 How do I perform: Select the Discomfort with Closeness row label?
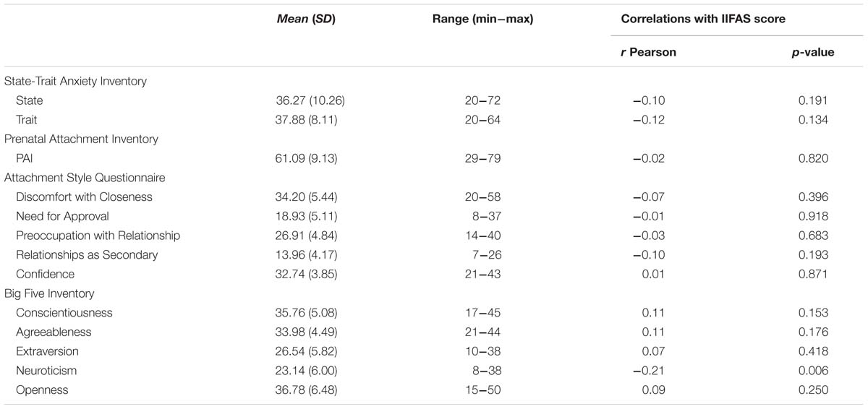[x=84, y=197]
